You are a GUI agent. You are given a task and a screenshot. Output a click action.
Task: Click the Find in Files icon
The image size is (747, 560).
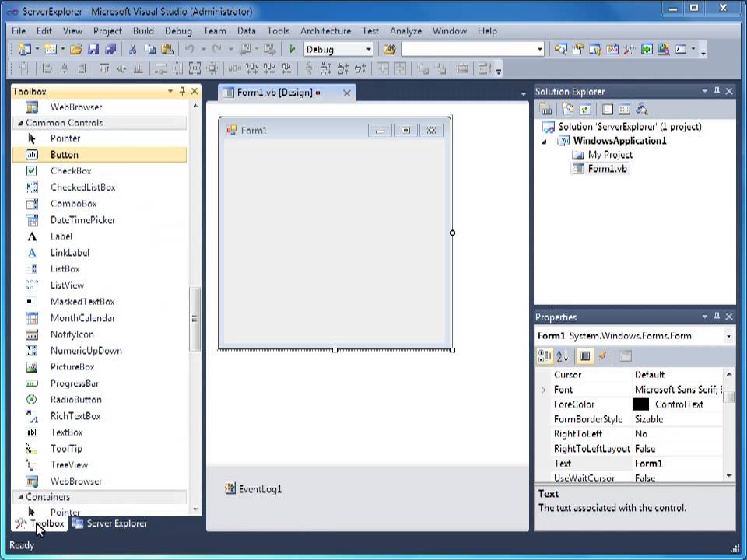click(x=389, y=49)
